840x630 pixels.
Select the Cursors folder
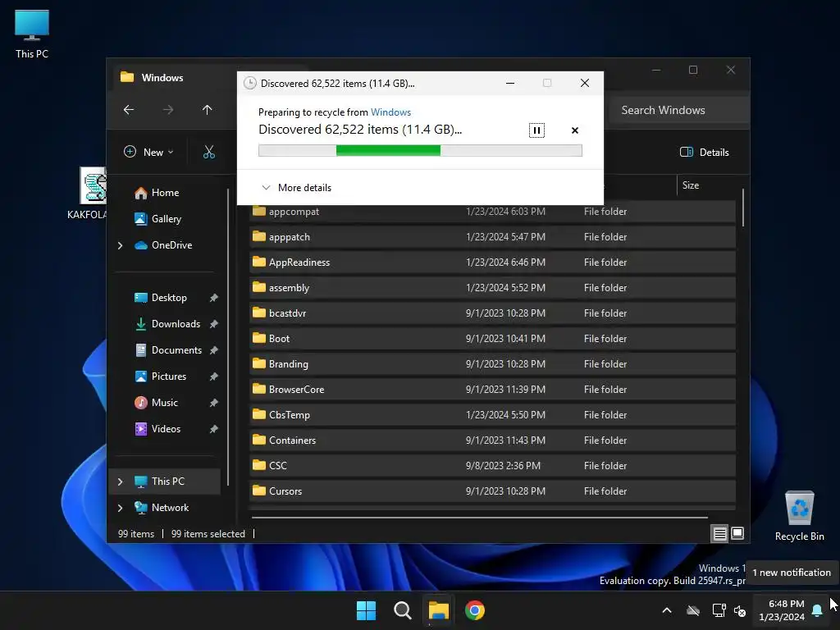(492, 491)
